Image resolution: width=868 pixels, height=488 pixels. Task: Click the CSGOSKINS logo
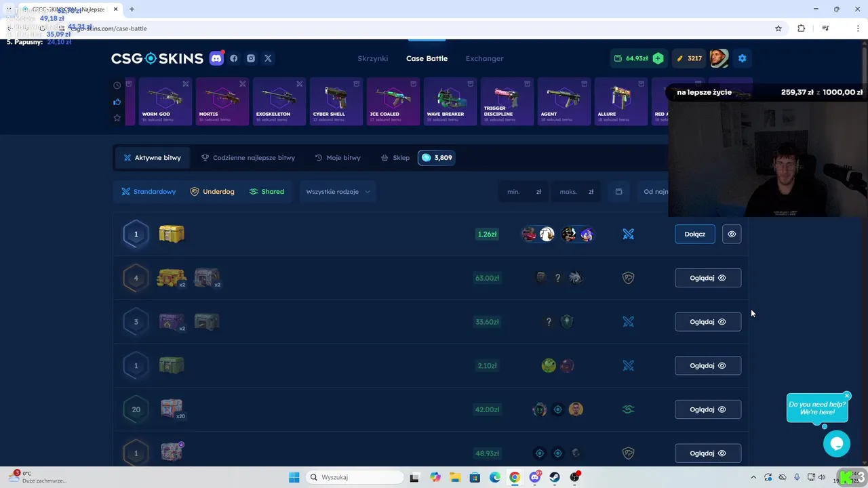click(157, 58)
